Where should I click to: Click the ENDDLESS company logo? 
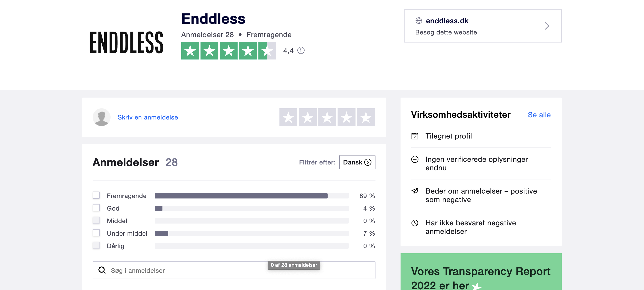coord(126,43)
